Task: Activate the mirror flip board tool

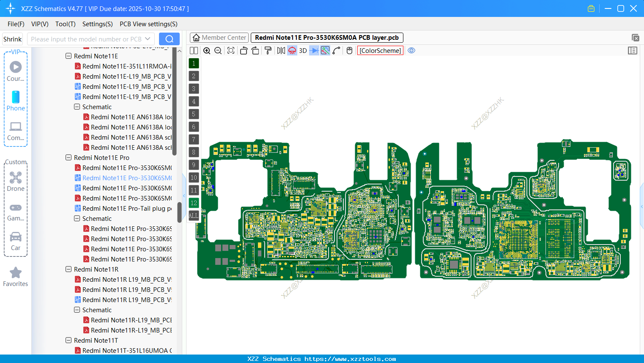Action: pyautogui.click(x=280, y=50)
